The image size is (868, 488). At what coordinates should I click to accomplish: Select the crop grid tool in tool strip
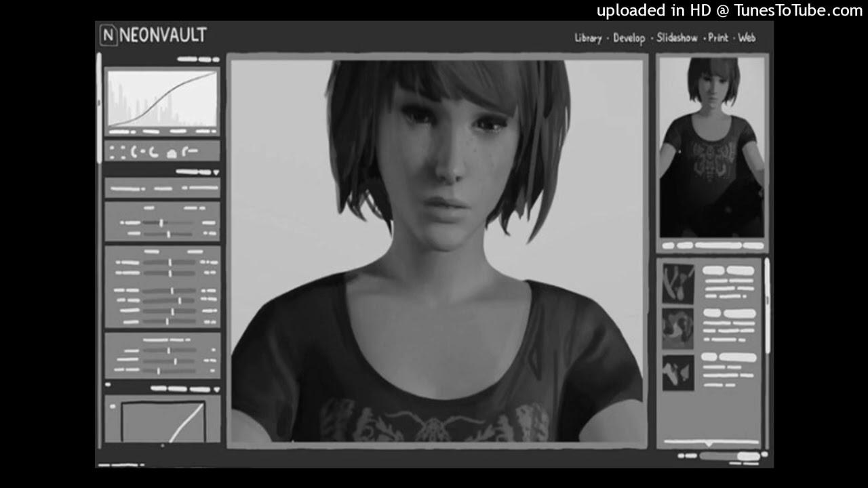tap(117, 152)
